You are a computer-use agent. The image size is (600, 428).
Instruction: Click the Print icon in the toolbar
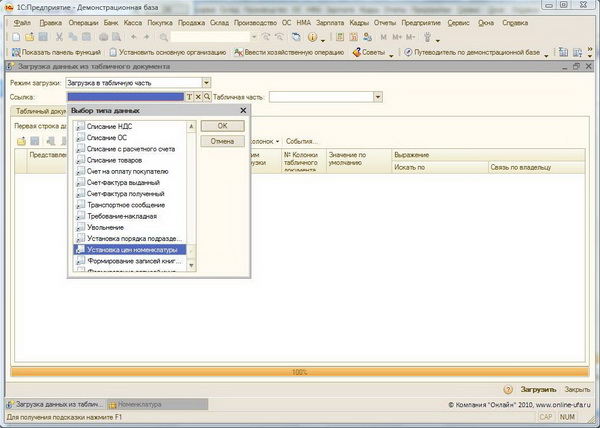103,37
